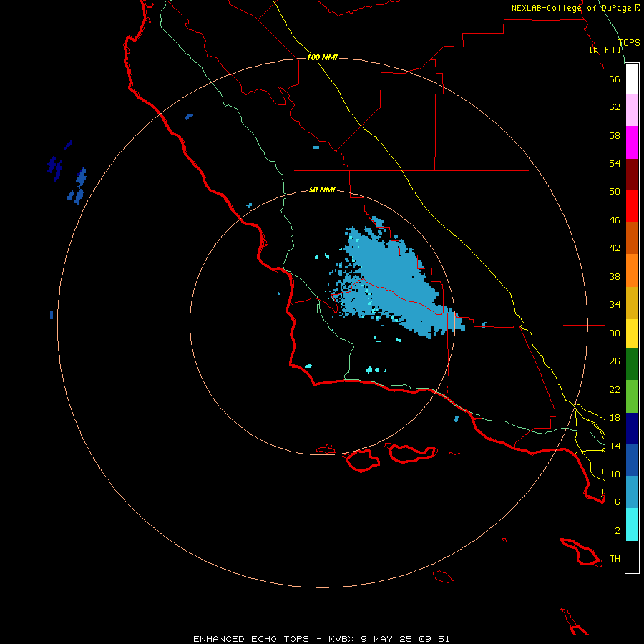
Task: Click the '34' legend value
Action: tap(615, 304)
